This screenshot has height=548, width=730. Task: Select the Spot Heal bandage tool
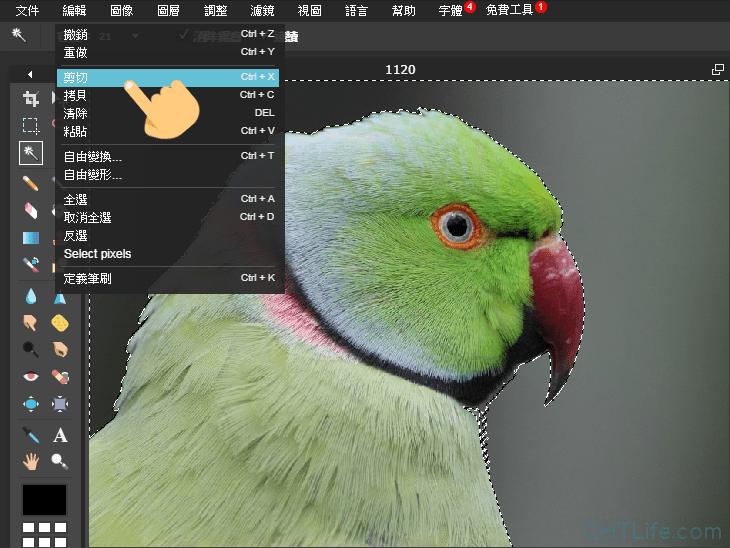(60, 376)
